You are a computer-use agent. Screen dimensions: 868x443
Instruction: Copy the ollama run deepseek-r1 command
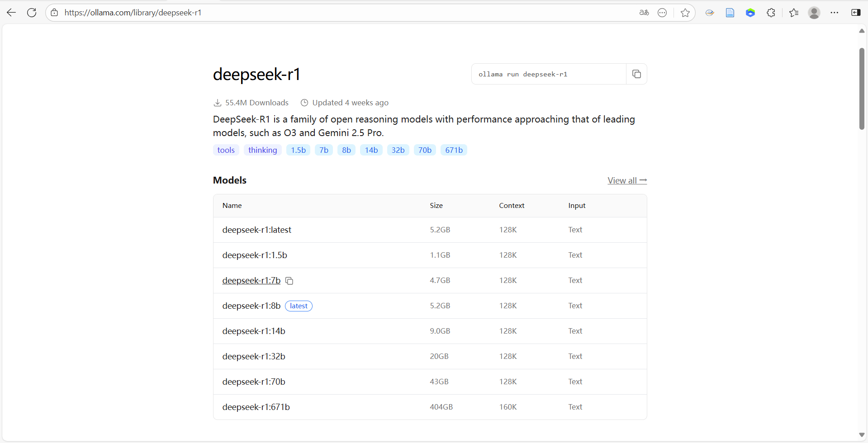(x=636, y=74)
